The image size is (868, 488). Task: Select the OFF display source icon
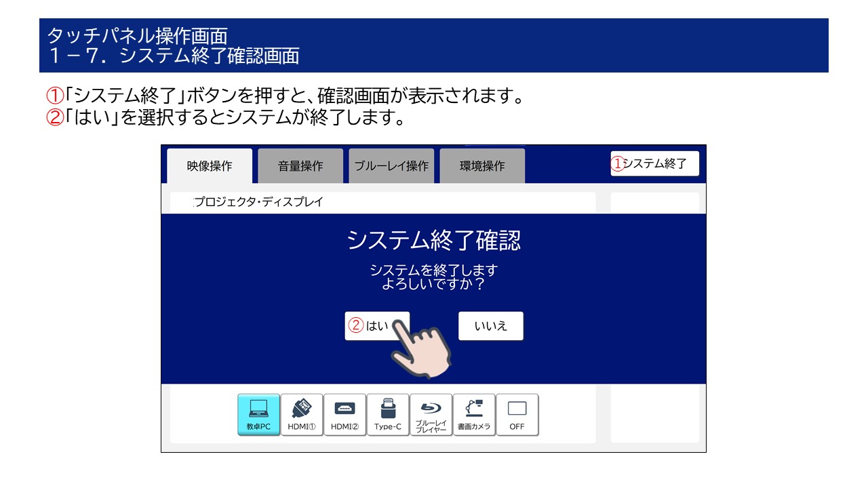517,415
